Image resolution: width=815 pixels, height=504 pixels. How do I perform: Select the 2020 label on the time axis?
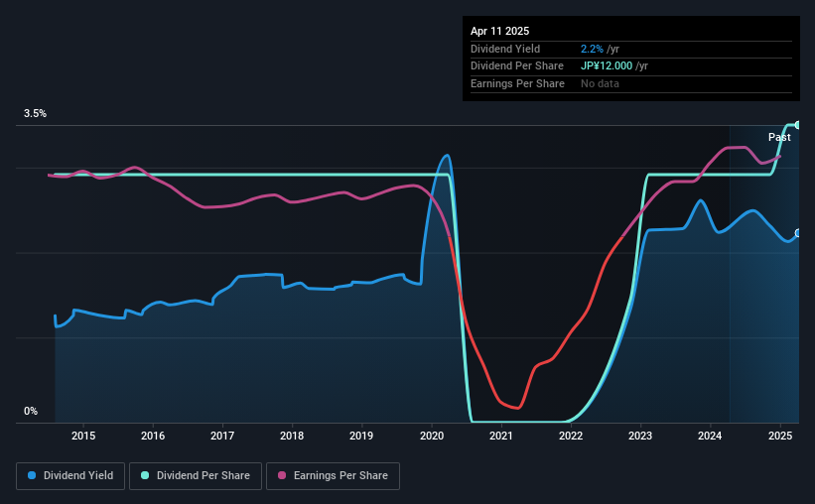432,436
